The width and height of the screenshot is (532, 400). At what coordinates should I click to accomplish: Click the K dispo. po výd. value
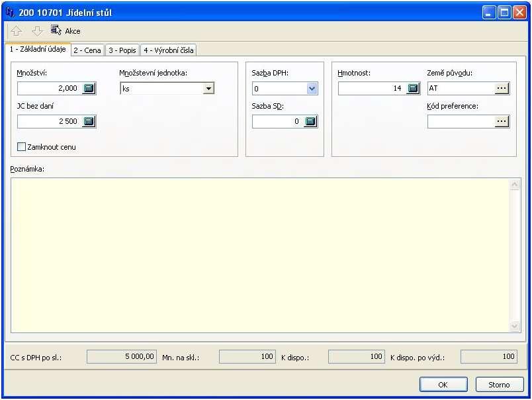click(489, 356)
